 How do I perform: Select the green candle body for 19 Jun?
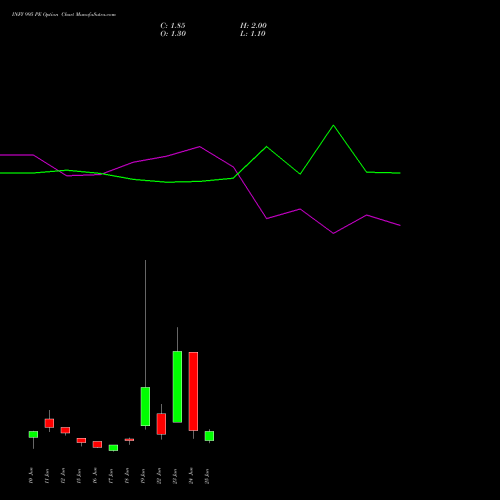point(145,406)
